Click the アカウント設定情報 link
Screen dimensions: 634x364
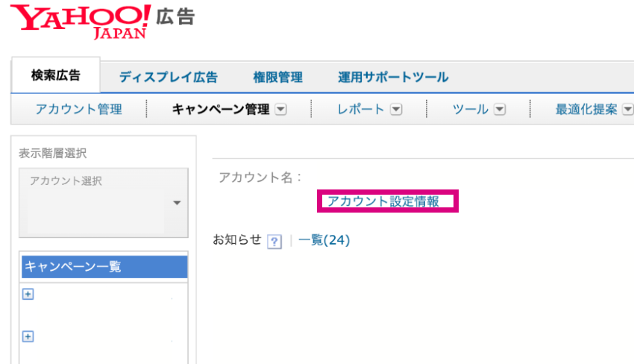coord(383,201)
